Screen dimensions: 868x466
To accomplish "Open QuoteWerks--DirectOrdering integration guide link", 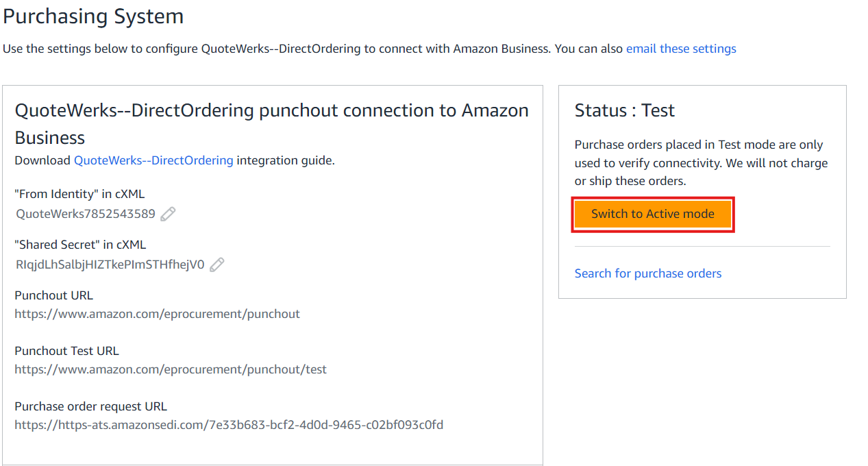I will 153,160.
